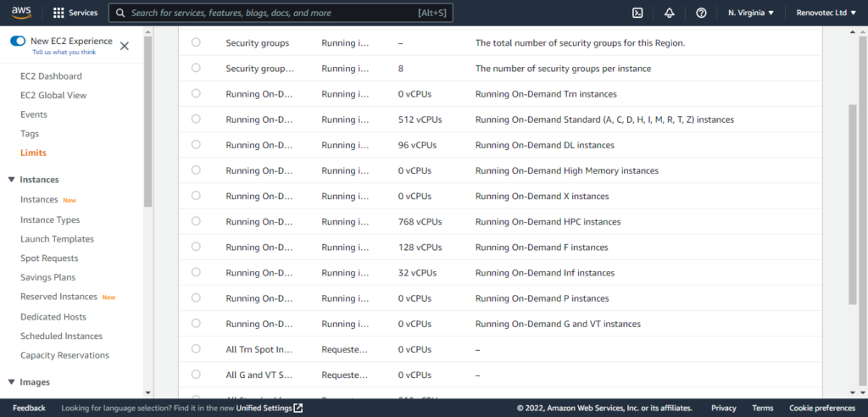This screenshot has width=868, height=417.
Task: Open Scheduled Instances in sidebar
Action: [x=61, y=336]
